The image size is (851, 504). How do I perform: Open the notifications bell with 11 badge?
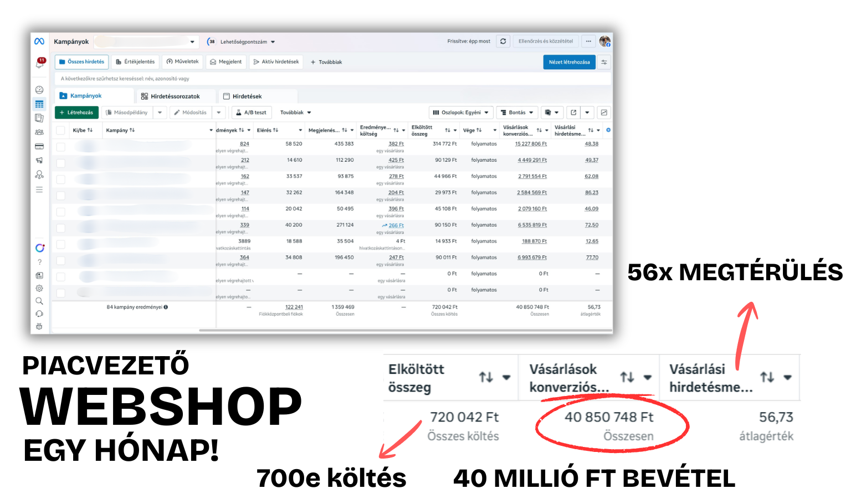[40, 63]
